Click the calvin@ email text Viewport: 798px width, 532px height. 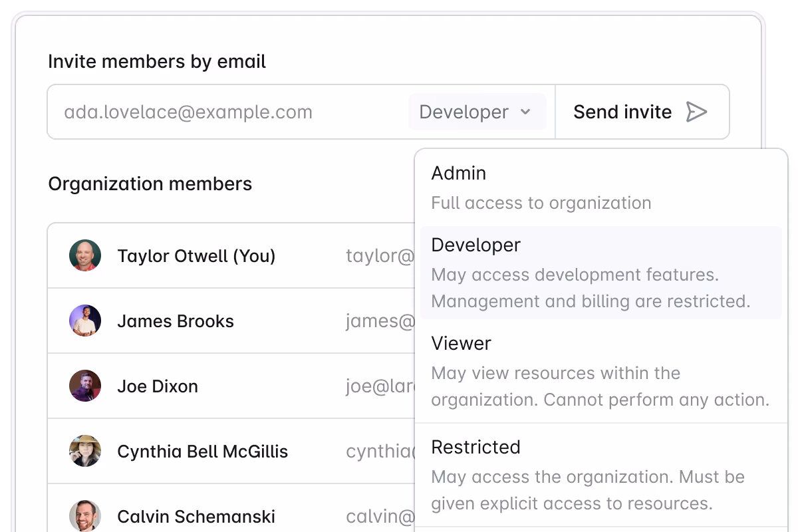tap(380, 517)
